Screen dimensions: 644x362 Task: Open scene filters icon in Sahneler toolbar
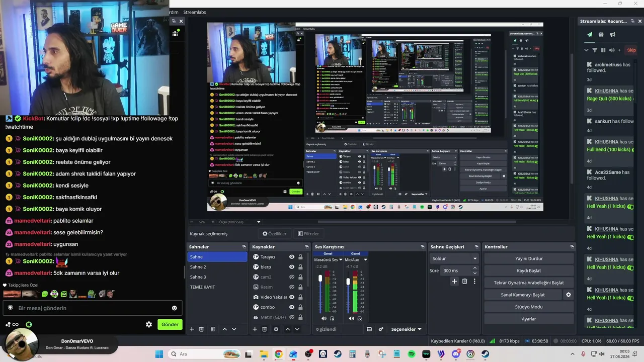pos(213,329)
